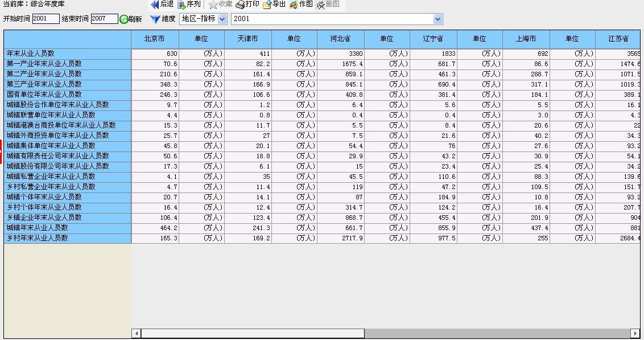Select row 城镇私营企业年末从业人员数
This screenshot has height=340, width=644.
pos(67,177)
